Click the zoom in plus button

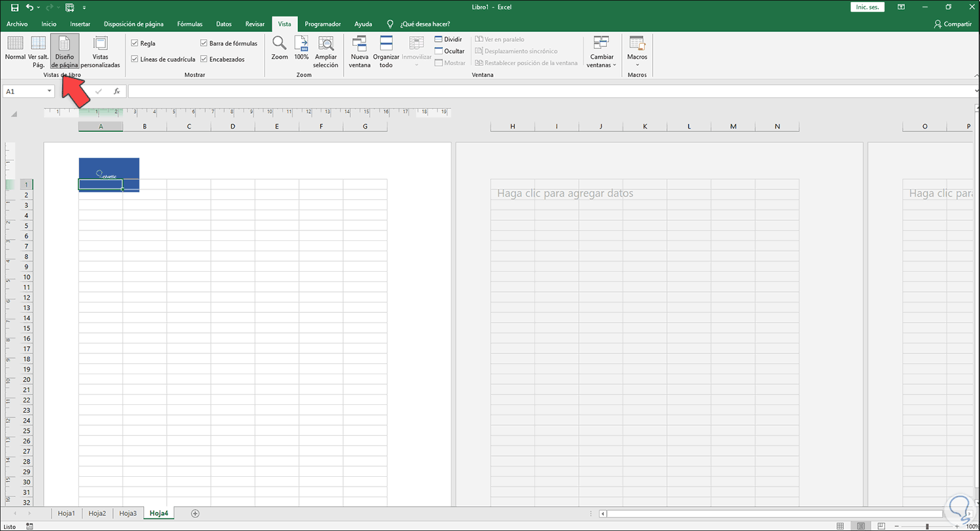coord(957,526)
